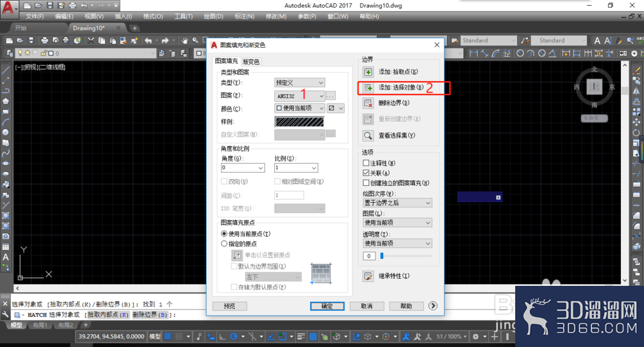644x347 pixels.
Task: Click the View Selections magnifier icon (查看选择集)
Action: pyautogui.click(x=368, y=135)
